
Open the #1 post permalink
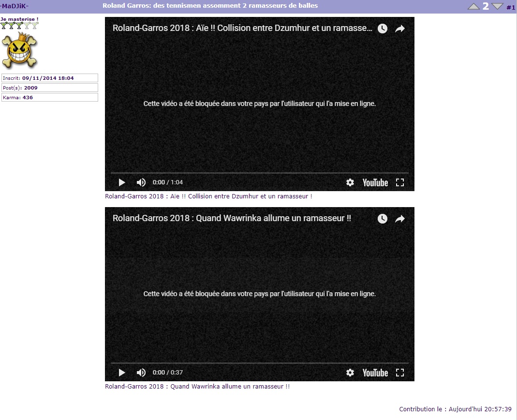pyautogui.click(x=511, y=7)
